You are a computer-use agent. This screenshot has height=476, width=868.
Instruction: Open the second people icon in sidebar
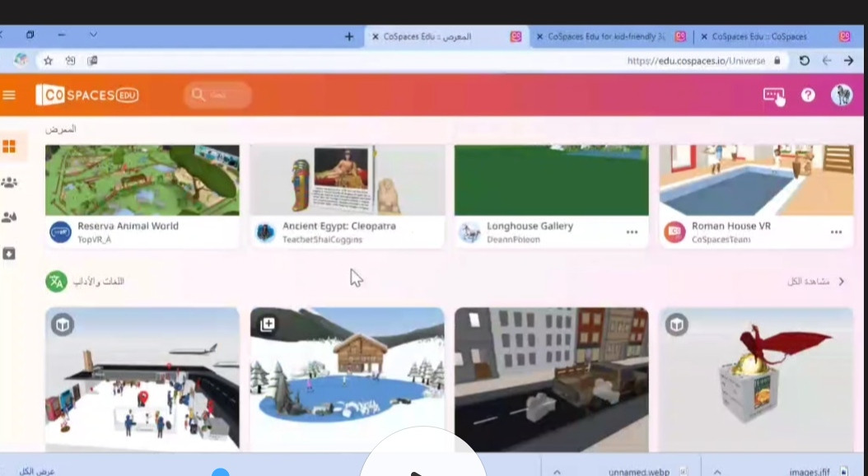tap(9, 217)
